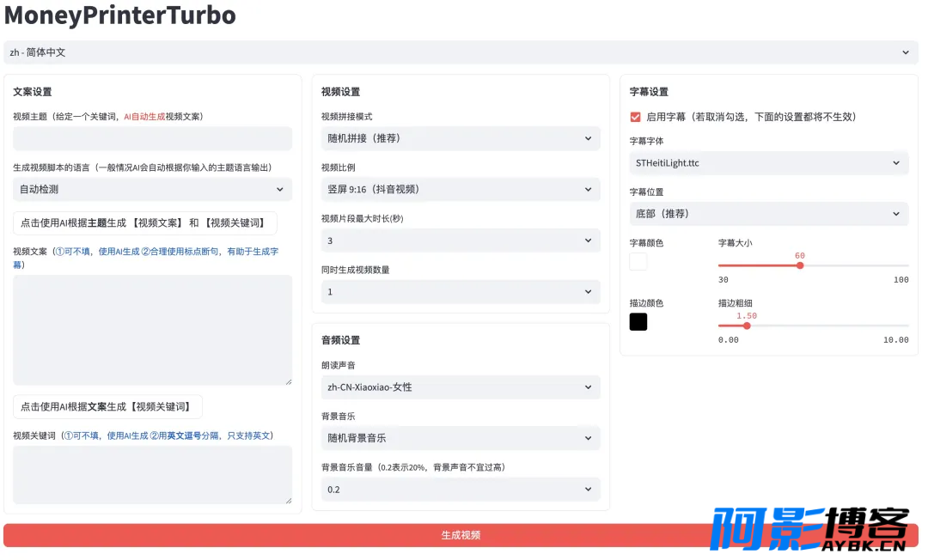Click the red 生成视频 button
Screen dimensions: 928x560
click(x=461, y=535)
